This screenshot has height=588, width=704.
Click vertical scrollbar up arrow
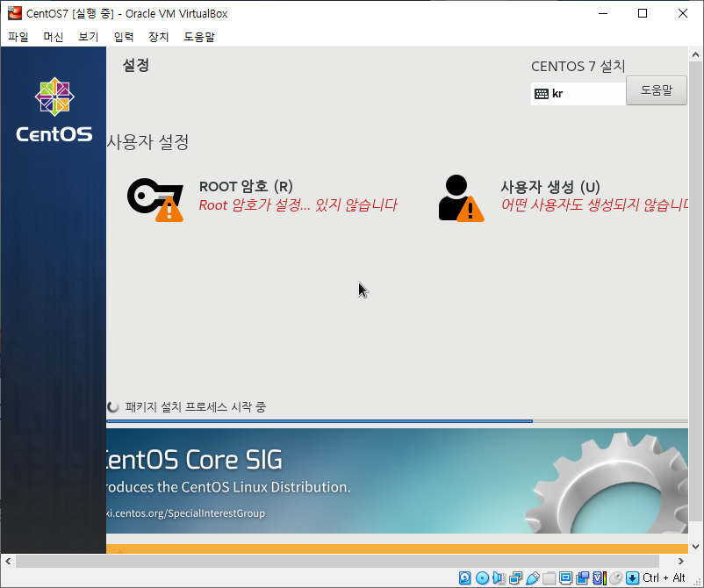point(696,54)
